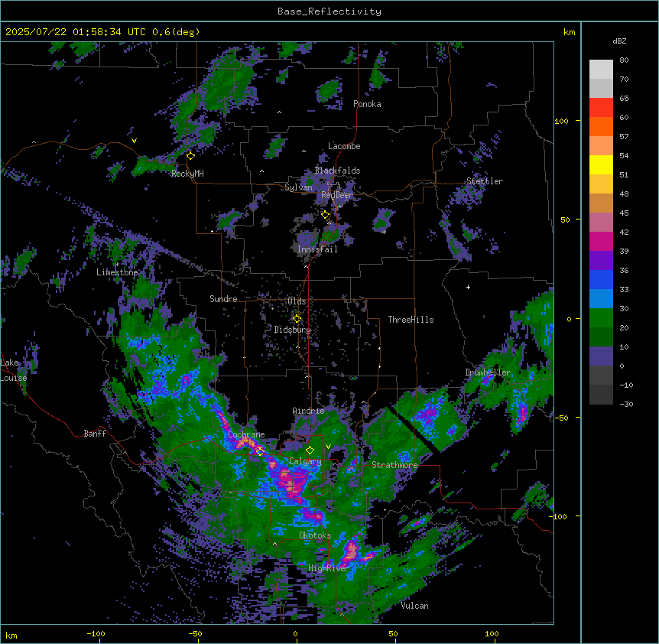Click the dBZ legend heading

[x=619, y=41]
